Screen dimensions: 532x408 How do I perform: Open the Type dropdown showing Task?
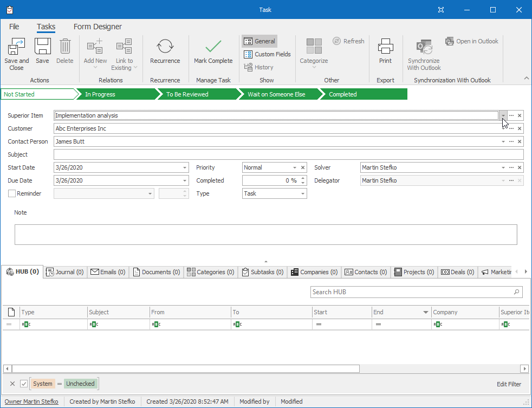pos(302,193)
